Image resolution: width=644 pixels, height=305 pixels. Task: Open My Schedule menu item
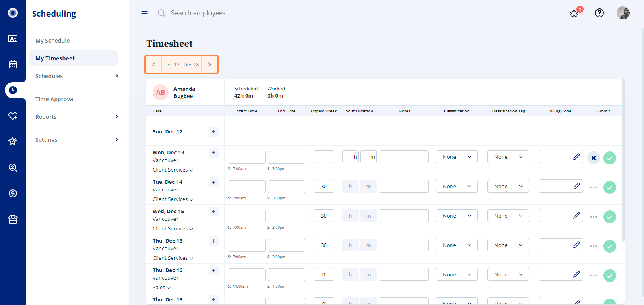coord(53,40)
